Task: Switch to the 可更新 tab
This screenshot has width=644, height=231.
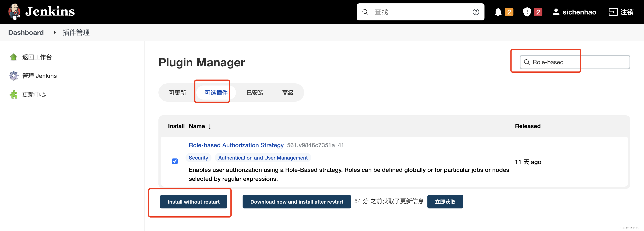Action: (x=177, y=93)
